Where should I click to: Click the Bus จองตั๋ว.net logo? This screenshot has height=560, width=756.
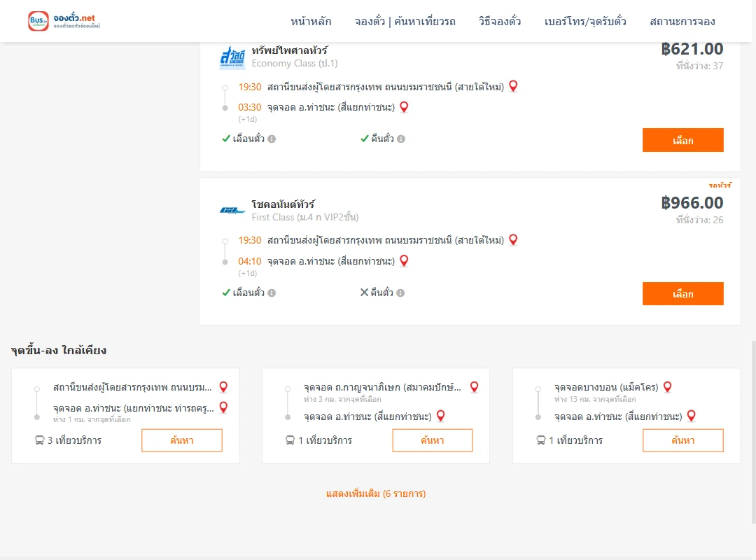64,21
